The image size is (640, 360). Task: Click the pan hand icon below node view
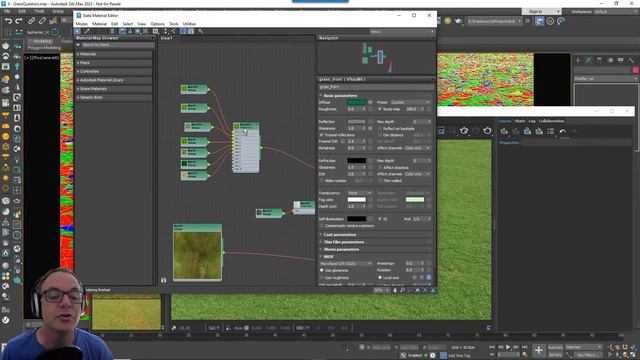click(x=395, y=290)
